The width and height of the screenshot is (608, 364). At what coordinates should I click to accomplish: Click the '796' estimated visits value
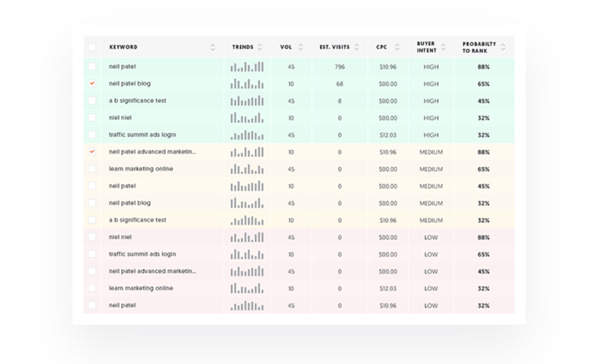pyautogui.click(x=340, y=67)
